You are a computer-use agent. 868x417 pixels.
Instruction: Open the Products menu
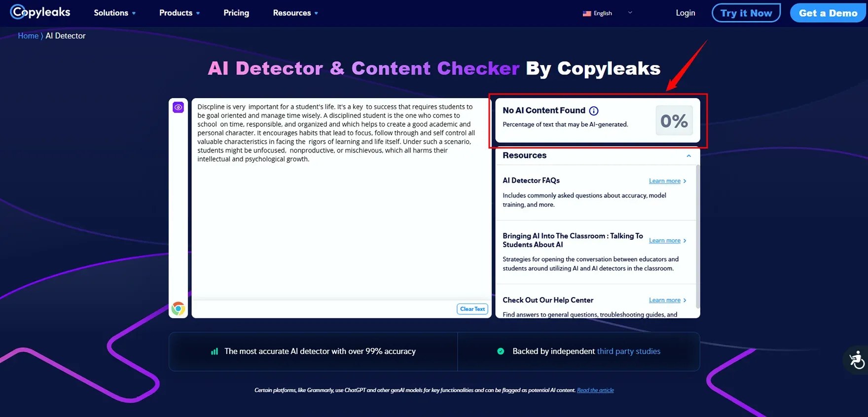[x=180, y=13]
